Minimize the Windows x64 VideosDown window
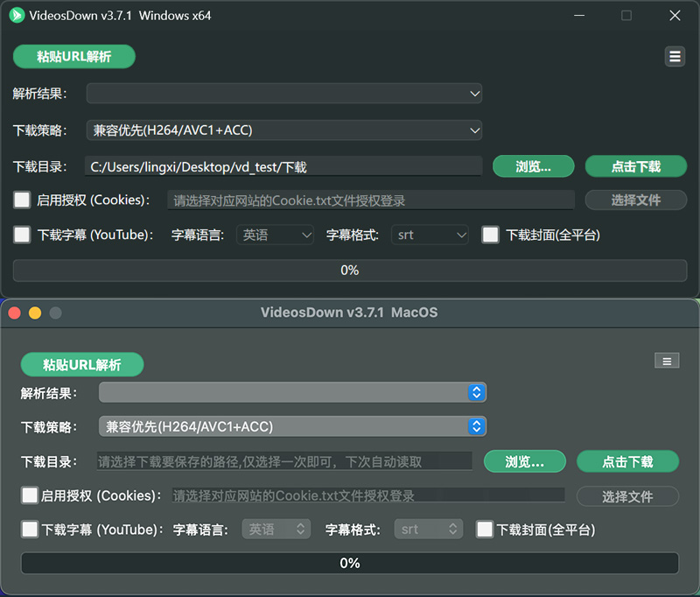The image size is (700, 597). 579,16
